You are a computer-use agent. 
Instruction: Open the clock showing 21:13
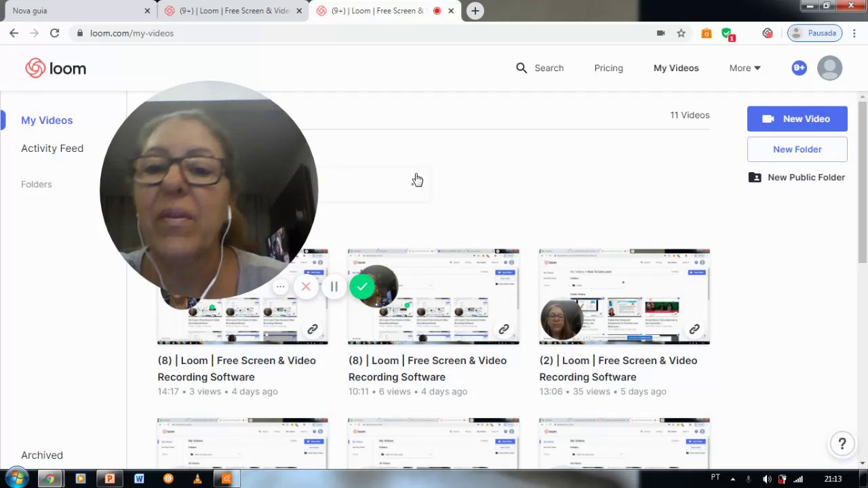833,479
